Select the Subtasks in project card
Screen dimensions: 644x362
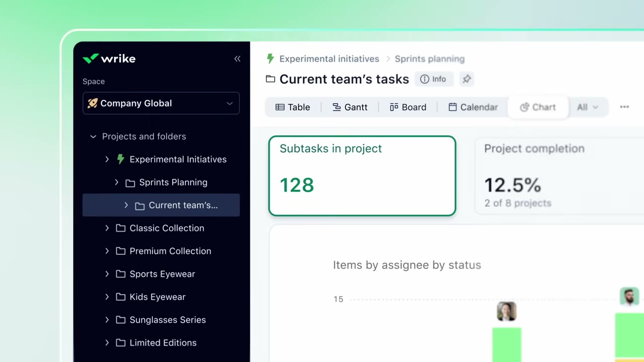(362, 176)
